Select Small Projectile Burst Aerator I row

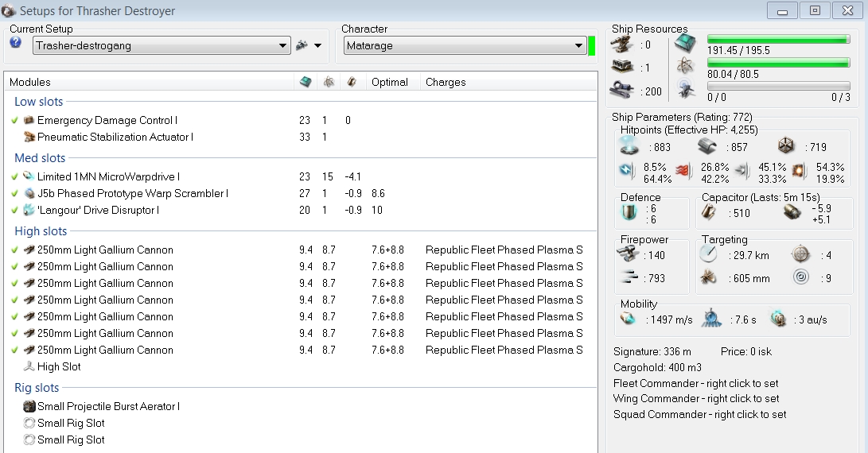[302, 406]
